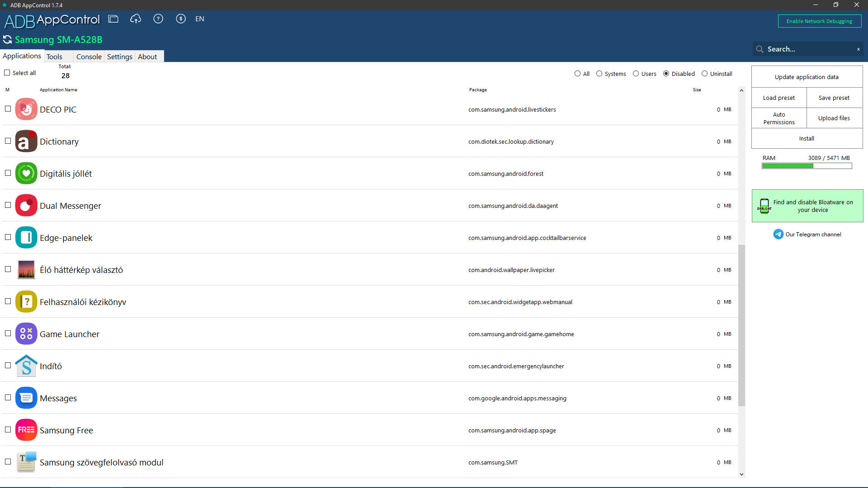Click Update application data button
Image resolution: width=868 pixels, height=488 pixels.
coord(807,77)
